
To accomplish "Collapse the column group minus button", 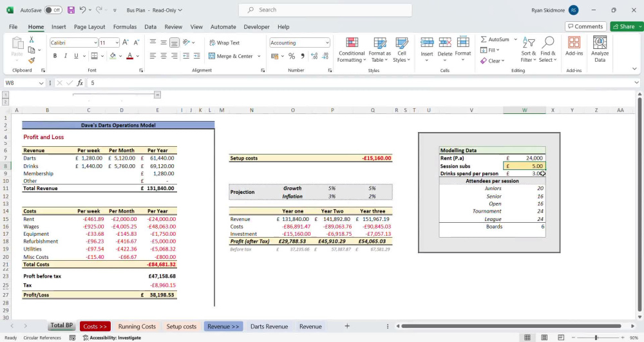I will [x=157, y=95].
